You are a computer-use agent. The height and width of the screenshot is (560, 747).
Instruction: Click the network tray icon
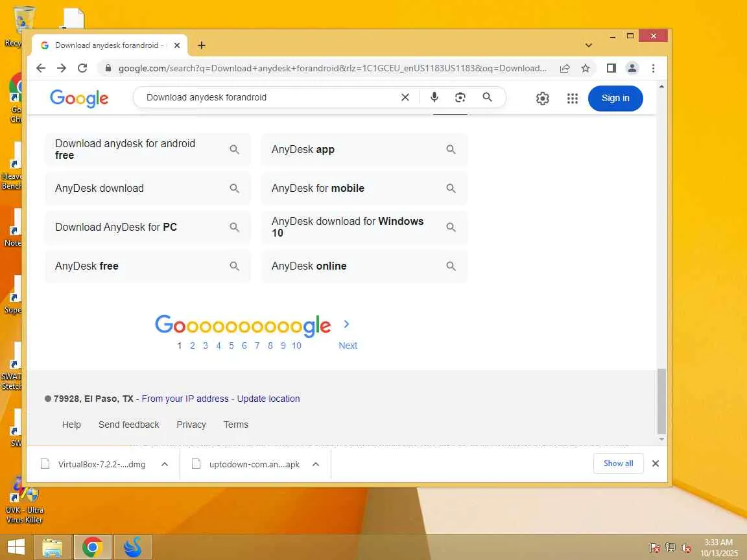coord(670,548)
